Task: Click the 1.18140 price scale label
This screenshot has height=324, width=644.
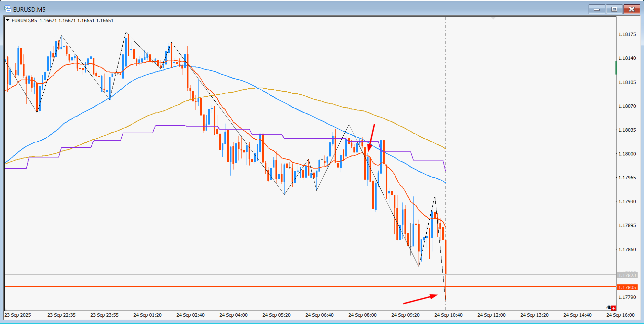Action: (x=627, y=58)
